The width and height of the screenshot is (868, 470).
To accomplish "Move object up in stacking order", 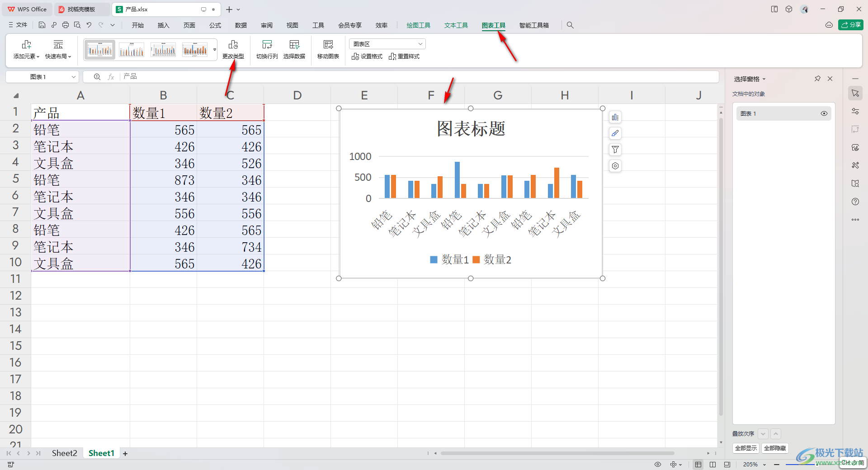I will point(776,434).
